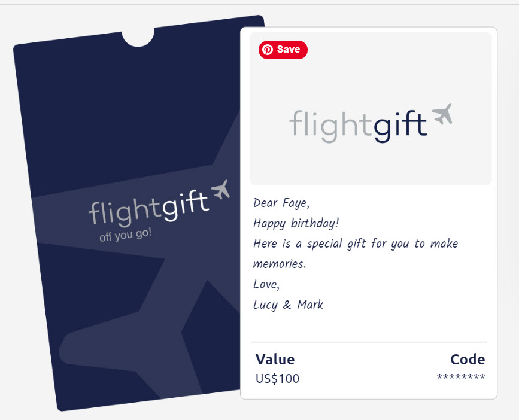Click the divider line above Value and Code
This screenshot has width=519, height=420.
pyautogui.click(x=369, y=342)
